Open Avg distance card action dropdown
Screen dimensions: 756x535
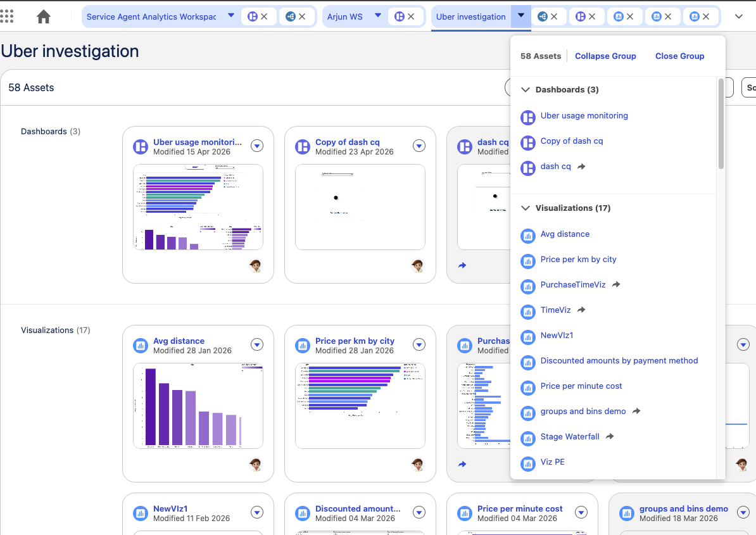[x=257, y=344]
